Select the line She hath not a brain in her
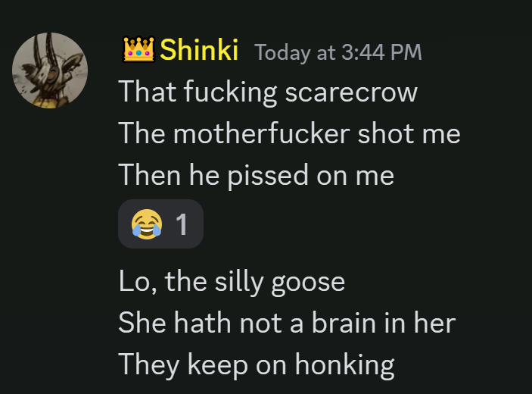Screen dimensions: 532x394 tap(287, 323)
